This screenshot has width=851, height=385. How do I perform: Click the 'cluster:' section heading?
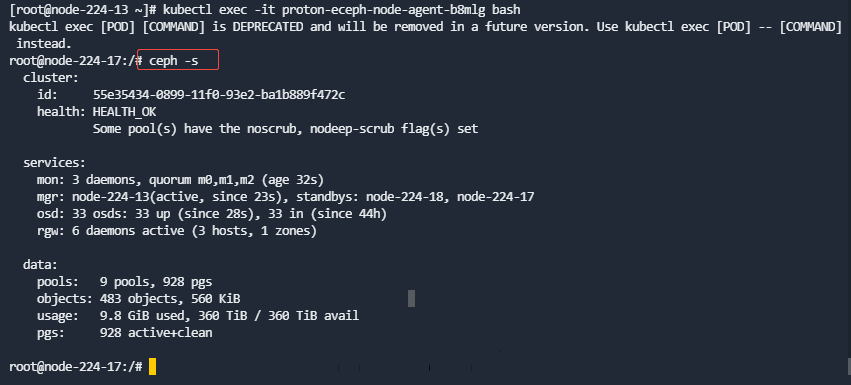51,78
